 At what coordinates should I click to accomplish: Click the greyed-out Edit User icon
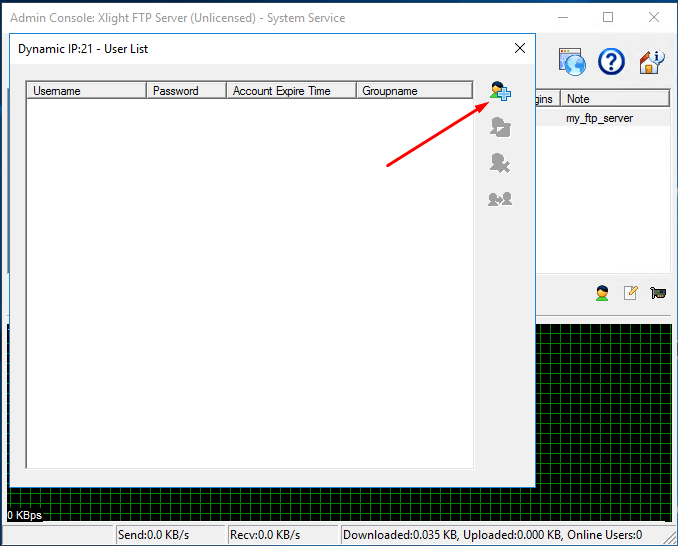point(500,127)
